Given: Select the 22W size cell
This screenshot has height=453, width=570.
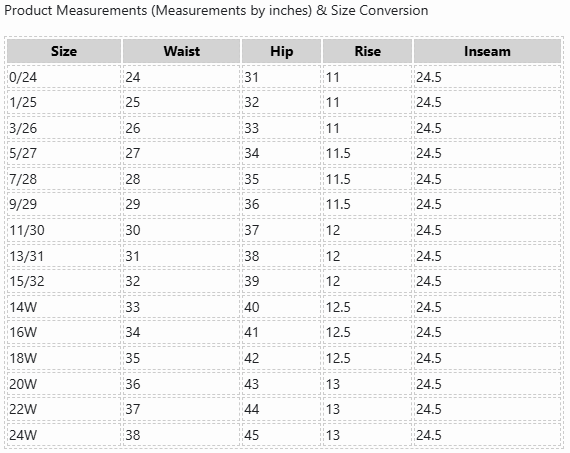Looking at the screenshot, I should click(x=64, y=409).
